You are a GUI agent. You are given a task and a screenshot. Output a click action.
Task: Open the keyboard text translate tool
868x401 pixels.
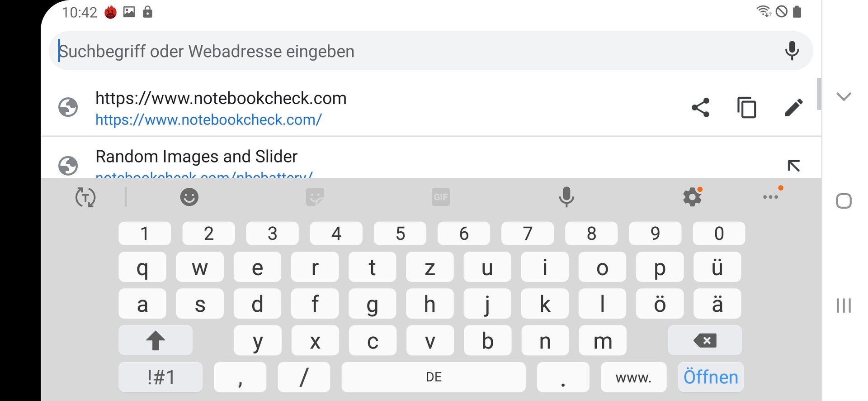[85, 197]
